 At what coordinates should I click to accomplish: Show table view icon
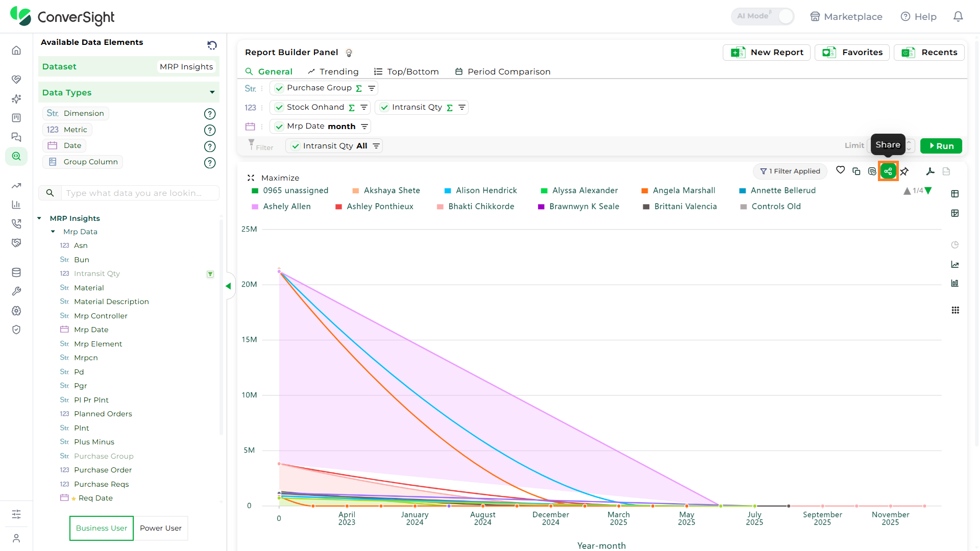click(955, 194)
